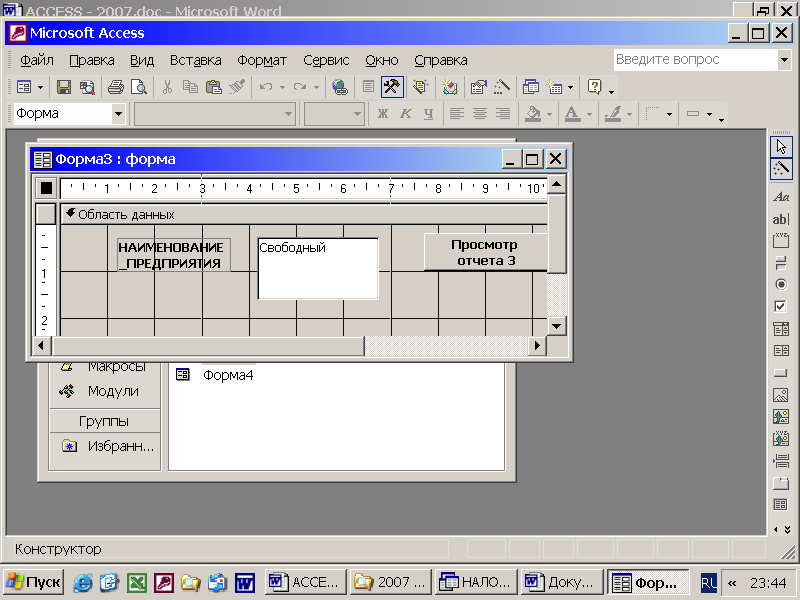Select the Label (Aa) tool
This screenshot has height=600, width=800.
pyautogui.click(x=781, y=197)
